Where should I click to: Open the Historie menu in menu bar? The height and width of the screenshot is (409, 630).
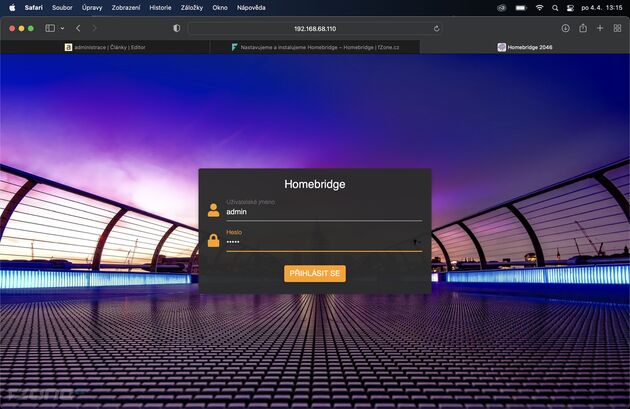(x=160, y=7)
